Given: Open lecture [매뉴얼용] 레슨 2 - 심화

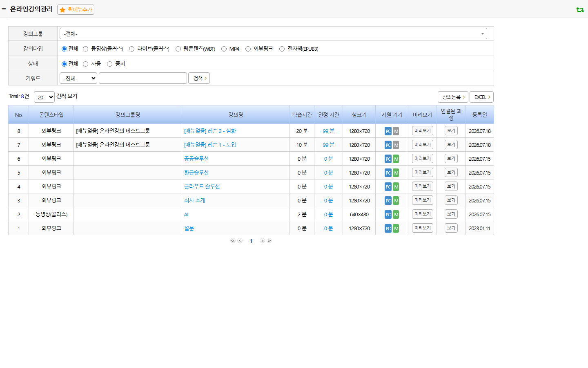Looking at the screenshot, I should pos(210,131).
